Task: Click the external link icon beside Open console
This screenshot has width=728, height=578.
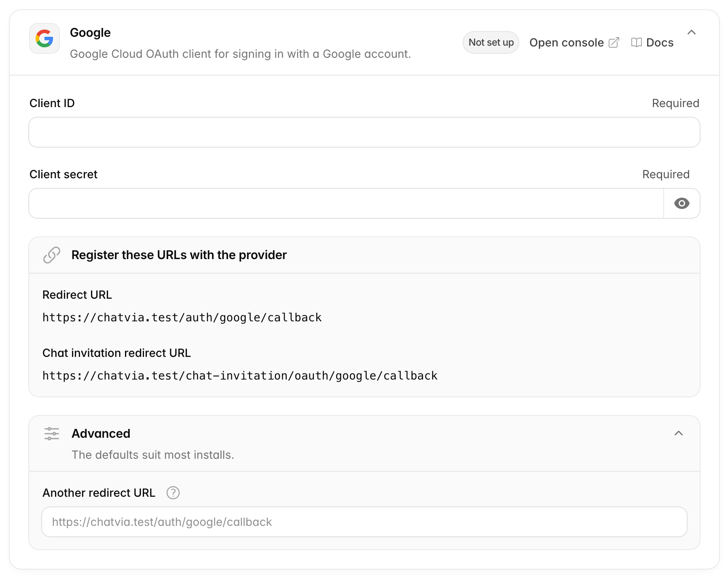Action: click(614, 42)
